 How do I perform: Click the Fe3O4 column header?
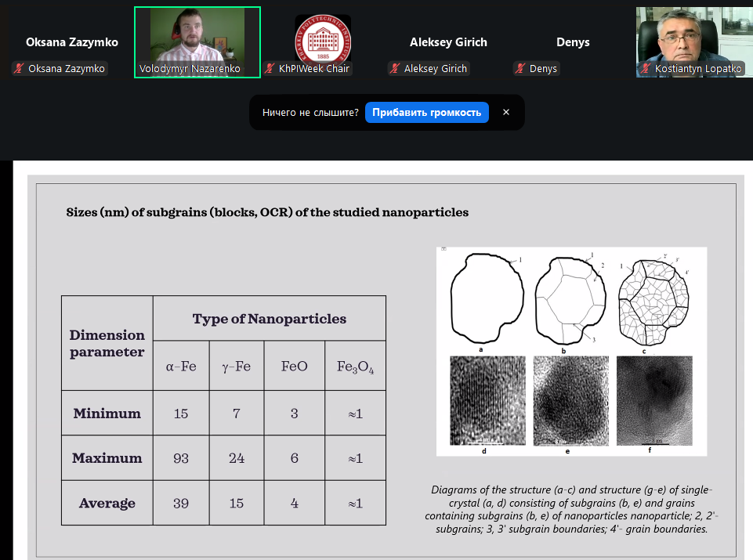[x=356, y=367]
